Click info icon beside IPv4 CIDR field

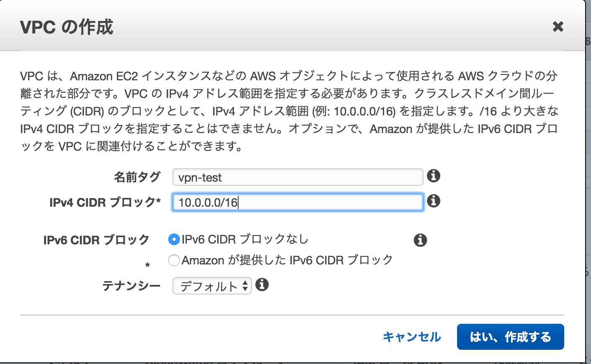434,201
